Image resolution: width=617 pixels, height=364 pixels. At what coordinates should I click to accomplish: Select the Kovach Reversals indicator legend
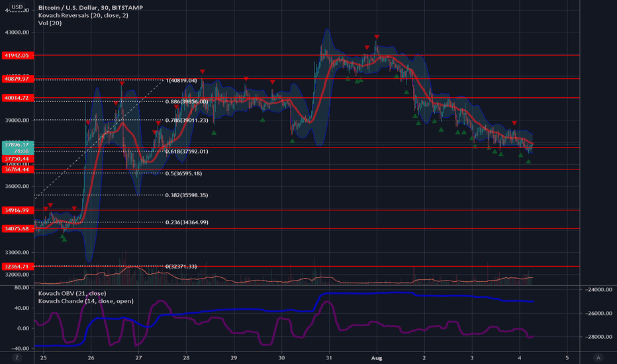point(83,15)
